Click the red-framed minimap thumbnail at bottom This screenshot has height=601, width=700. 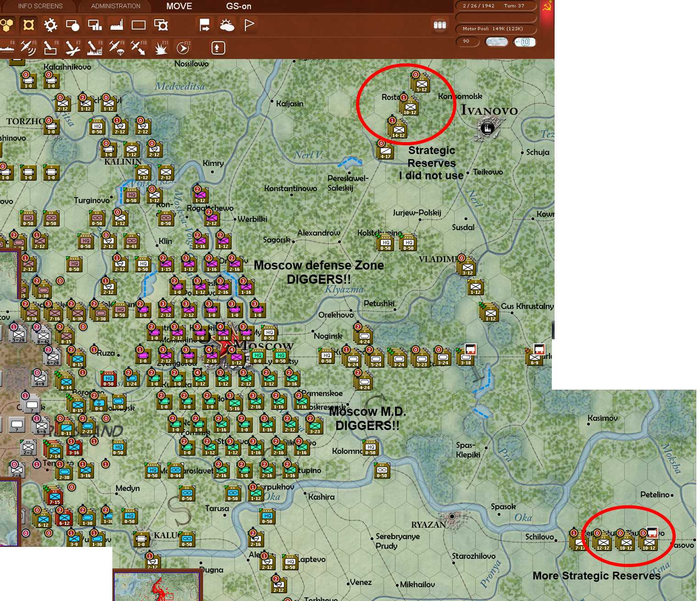[157, 585]
